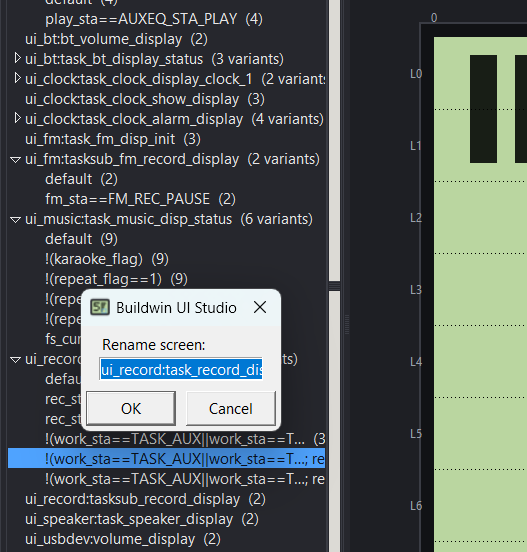
Task: Select ui_bt:bt_volume_display (2) screen
Action: click(x=116, y=39)
